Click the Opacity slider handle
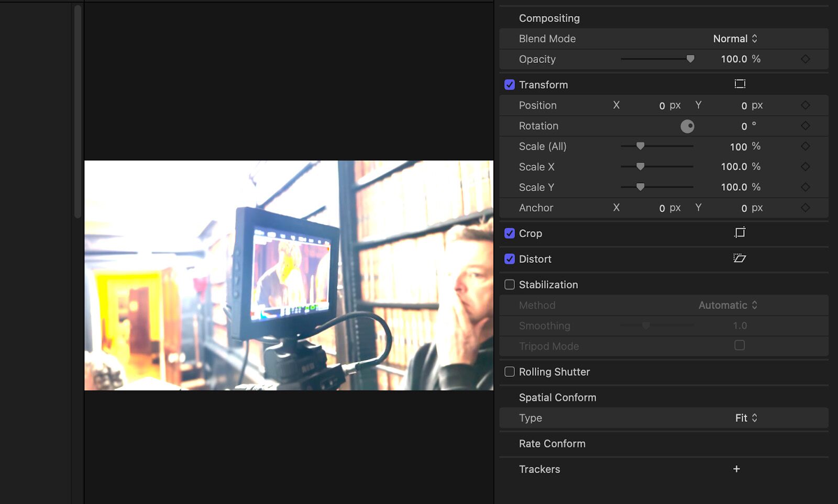 (x=690, y=59)
